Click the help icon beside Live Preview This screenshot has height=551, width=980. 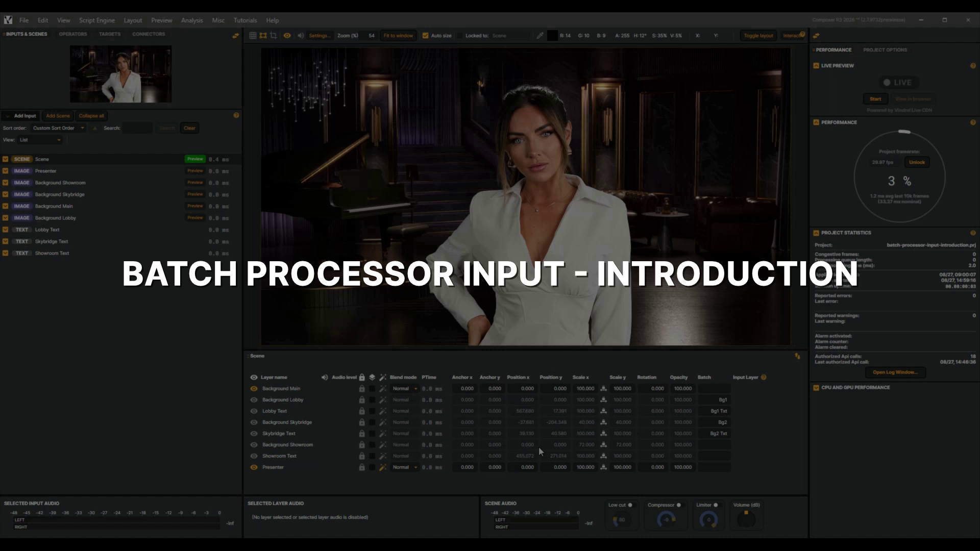pos(973,66)
